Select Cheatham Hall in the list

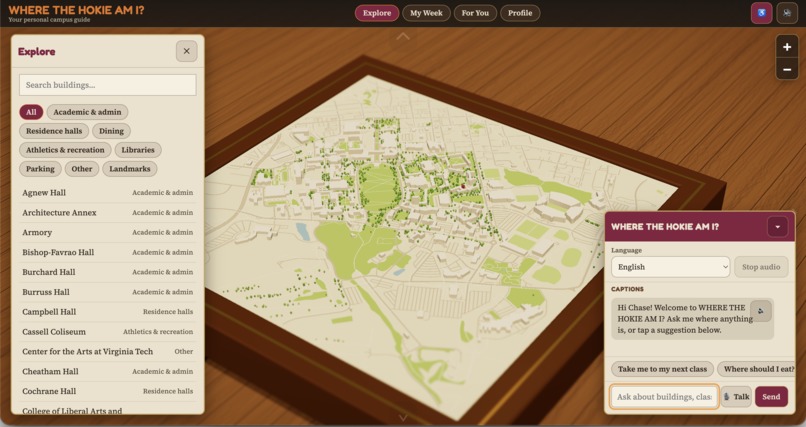[107, 372]
